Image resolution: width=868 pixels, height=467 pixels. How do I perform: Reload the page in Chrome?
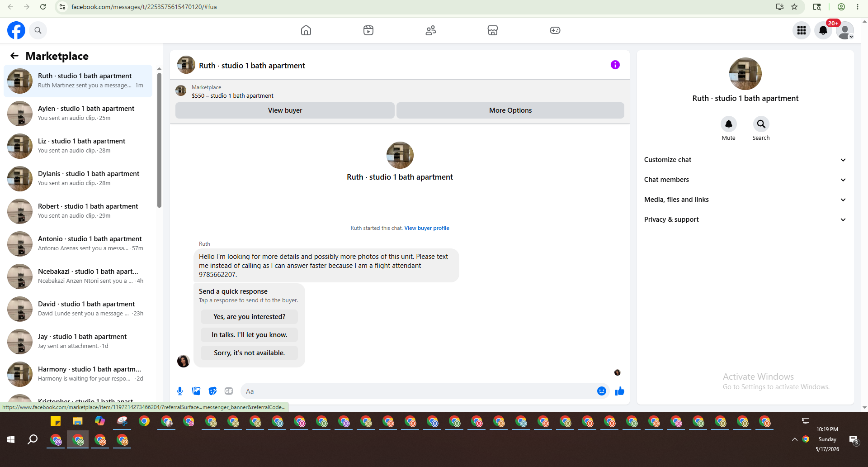43,7
